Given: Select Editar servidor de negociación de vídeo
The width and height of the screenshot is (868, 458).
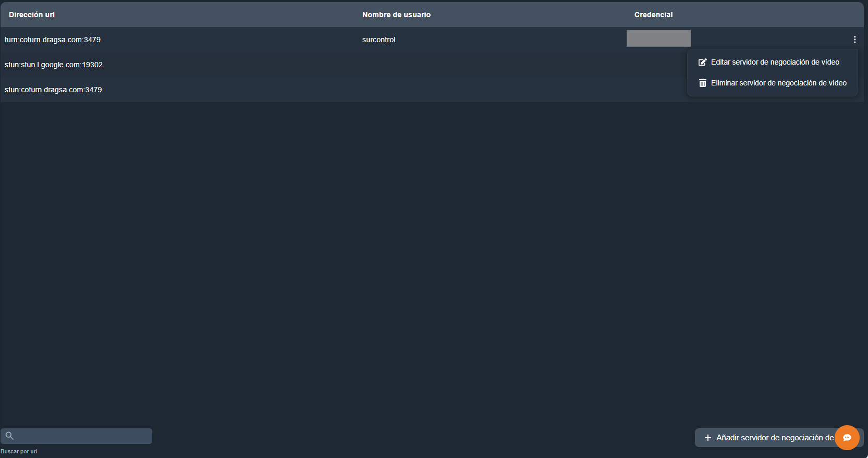Looking at the screenshot, I should pos(775,62).
